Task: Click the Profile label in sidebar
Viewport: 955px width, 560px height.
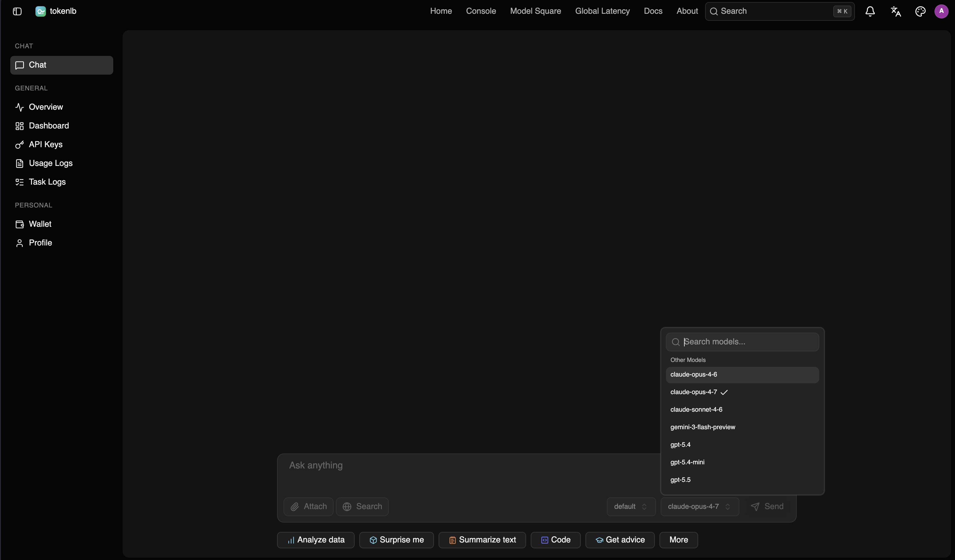Action: (x=41, y=243)
